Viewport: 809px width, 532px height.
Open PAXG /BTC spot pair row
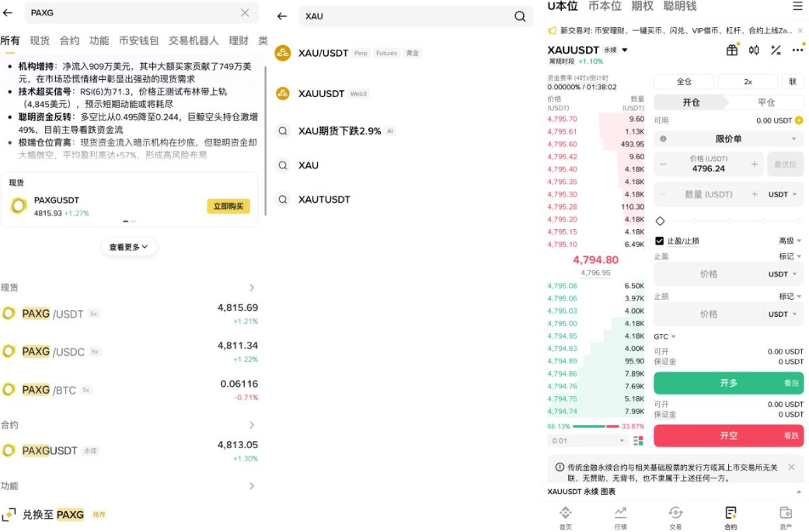coord(129,390)
